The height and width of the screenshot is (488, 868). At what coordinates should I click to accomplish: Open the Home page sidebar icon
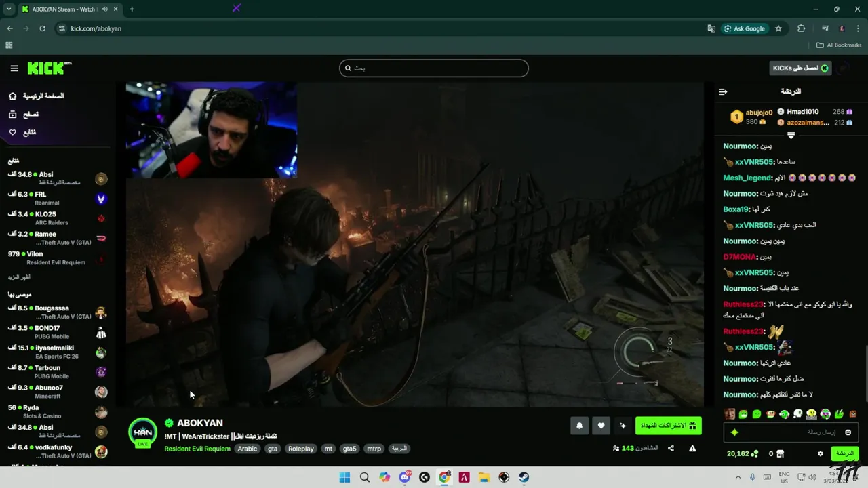coord(13,96)
